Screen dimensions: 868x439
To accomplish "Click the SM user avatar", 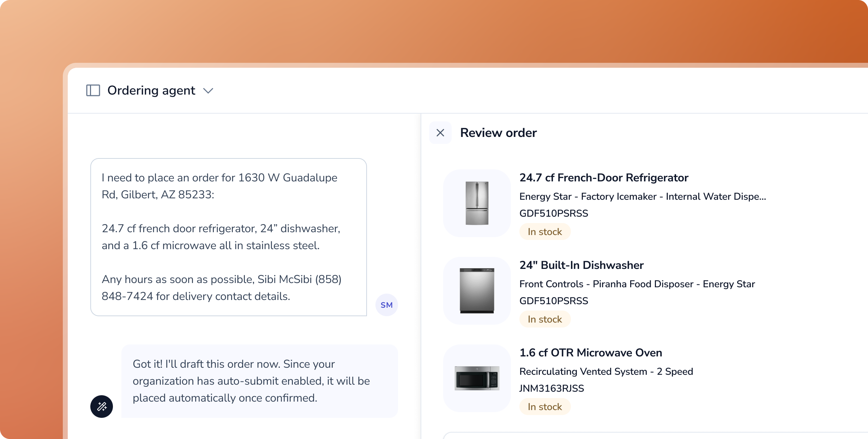I will tap(387, 305).
